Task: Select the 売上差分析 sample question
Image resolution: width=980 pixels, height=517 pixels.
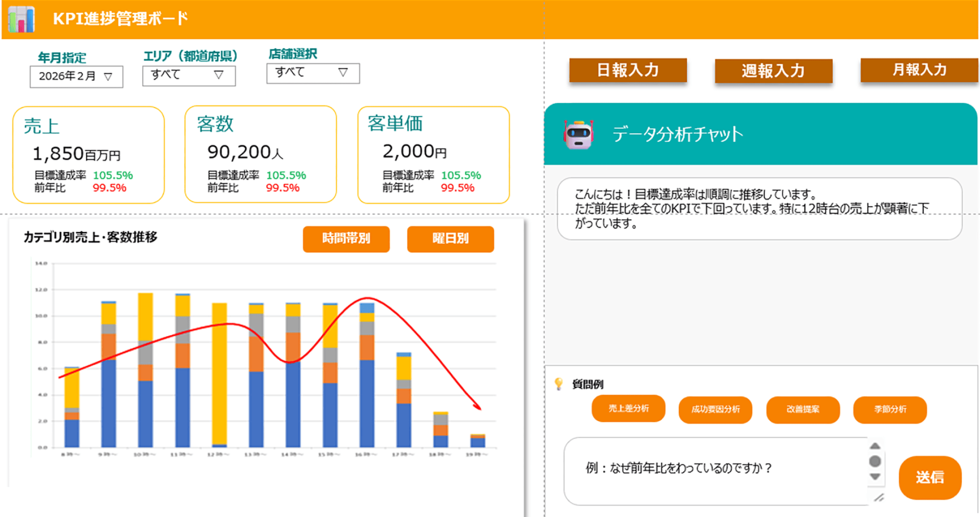Action: click(628, 409)
